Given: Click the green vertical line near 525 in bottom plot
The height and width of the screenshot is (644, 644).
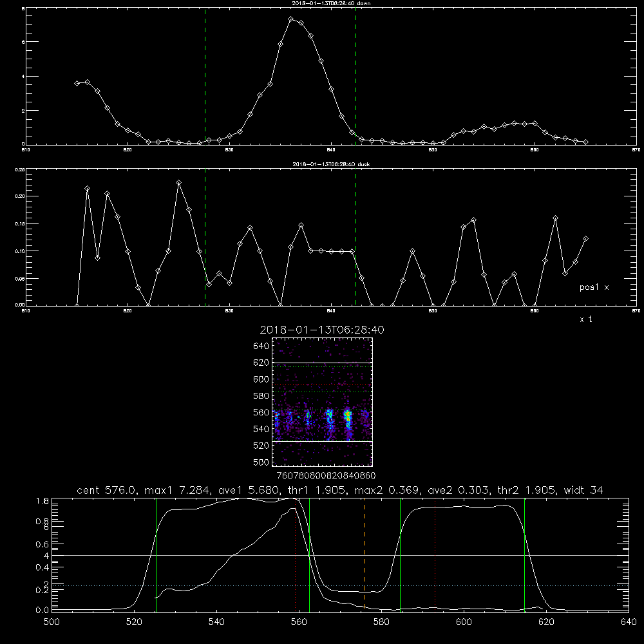Looking at the screenshot, I should (x=156, y=554).
